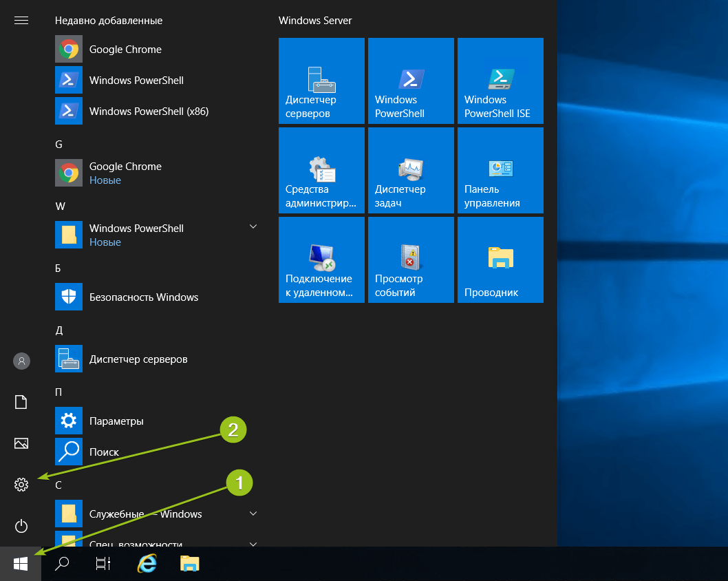Expand the Windows PowerShell folder chevron
Image resolution: width=728 pixels, height=581 pixels.
(253, 226)
